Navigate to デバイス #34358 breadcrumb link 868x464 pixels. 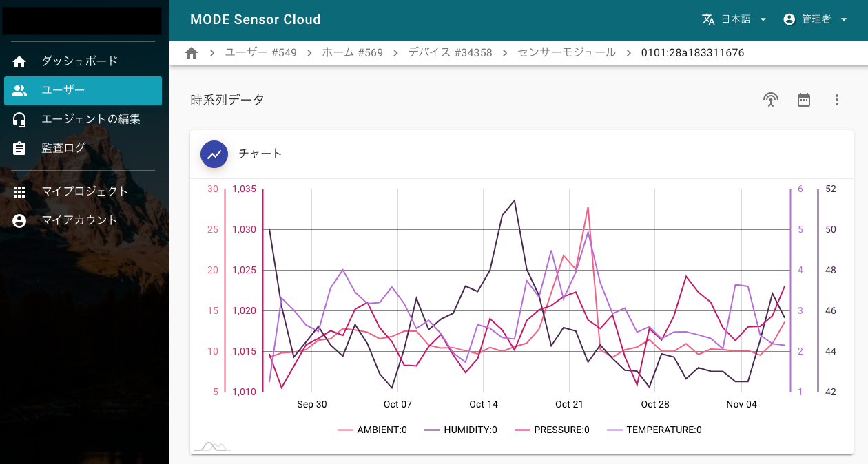point(450,53)
